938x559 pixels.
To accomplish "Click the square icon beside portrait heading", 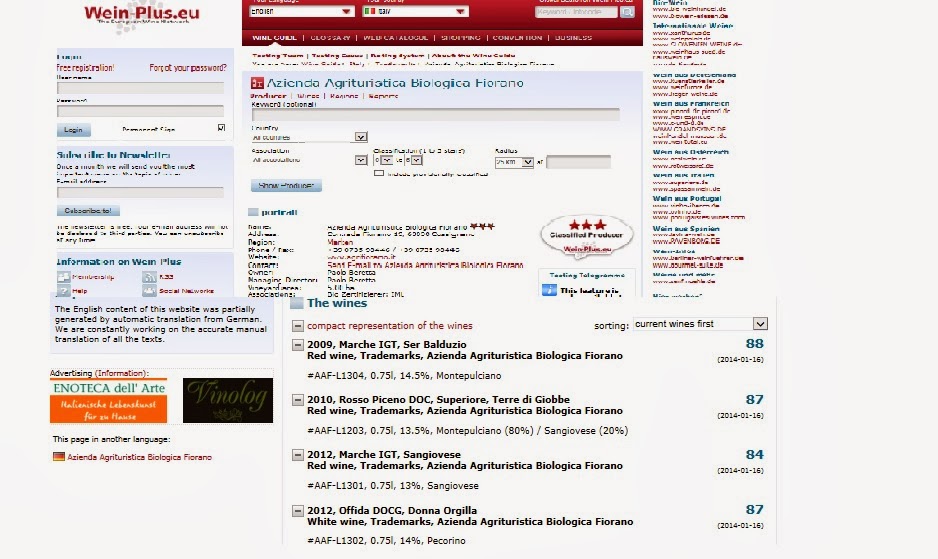I will [x=253, y=212].
